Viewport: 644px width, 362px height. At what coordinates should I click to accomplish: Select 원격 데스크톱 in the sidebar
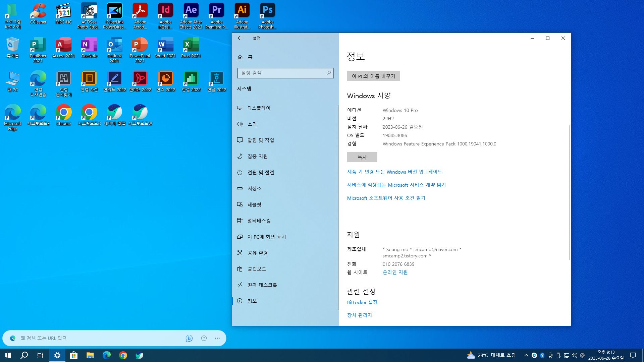click(262, 285)
